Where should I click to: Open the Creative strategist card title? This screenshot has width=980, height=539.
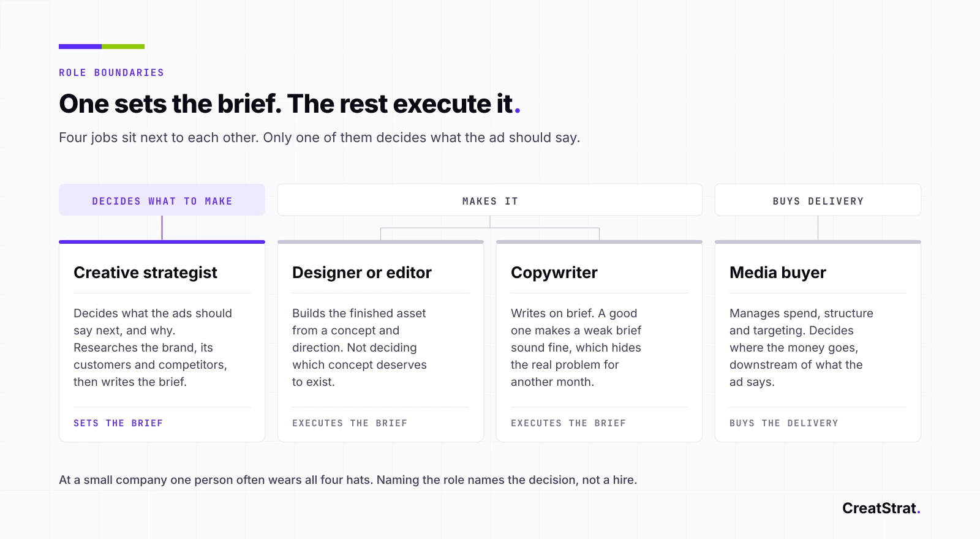click(x=145, y=273)
